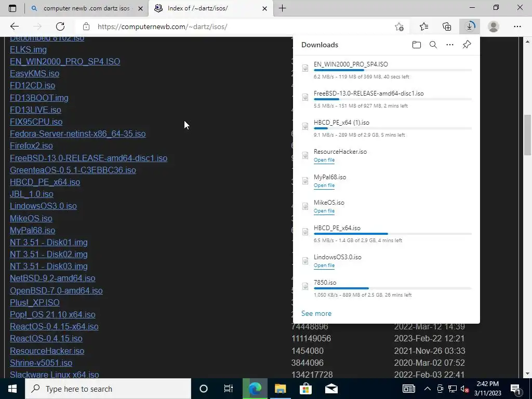Open the downloads folder icon

pos(416,45)
